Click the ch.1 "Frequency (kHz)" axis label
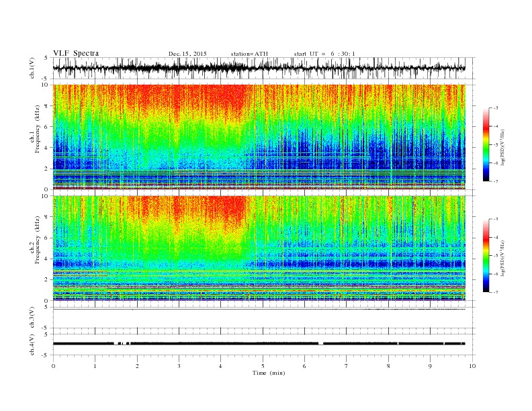 (38, 129)
